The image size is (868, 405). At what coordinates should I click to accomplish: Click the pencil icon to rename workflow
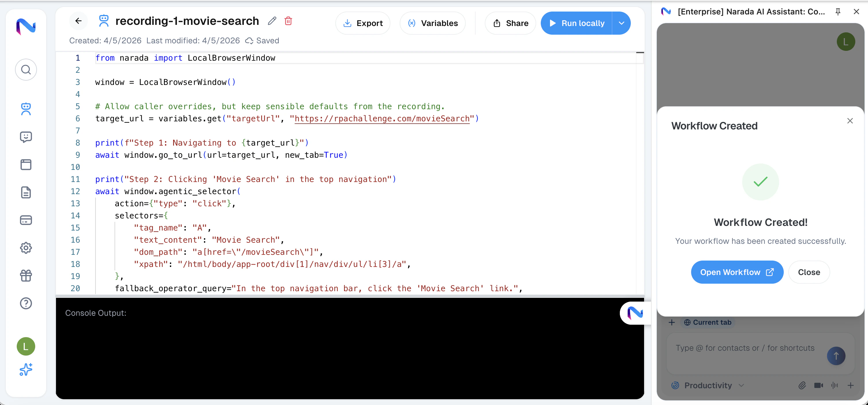point(272,21)
